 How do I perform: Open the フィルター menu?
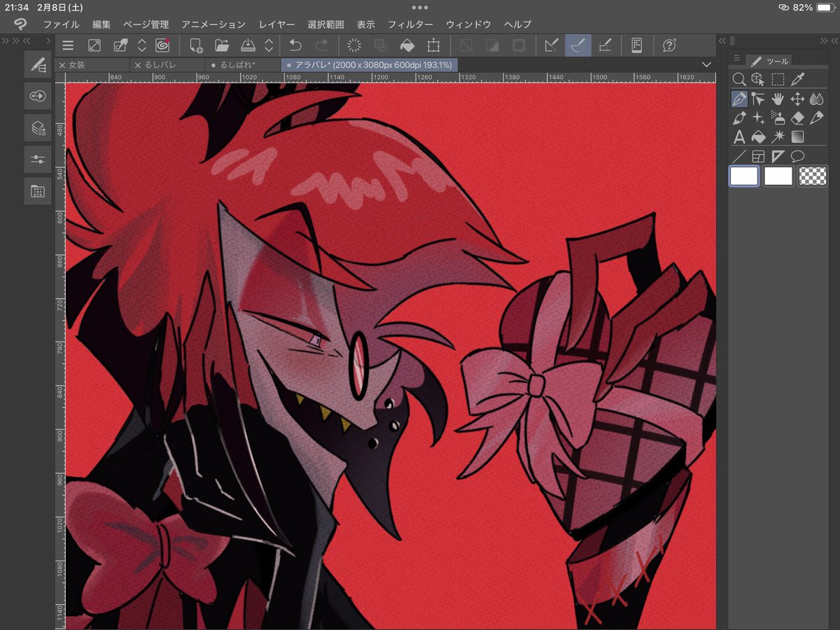tap(410, 24)
